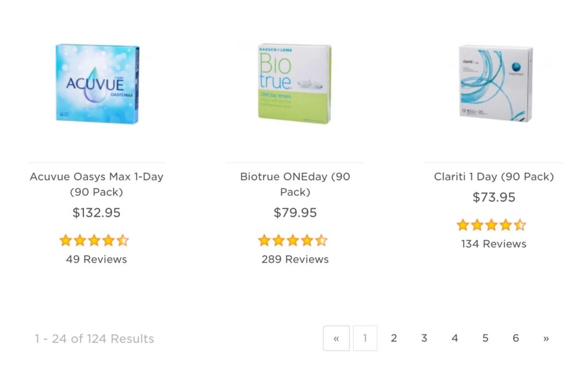Click the Biotrue ONEday (90 Pack) title
588x392 pixels.
click(295, 184)
